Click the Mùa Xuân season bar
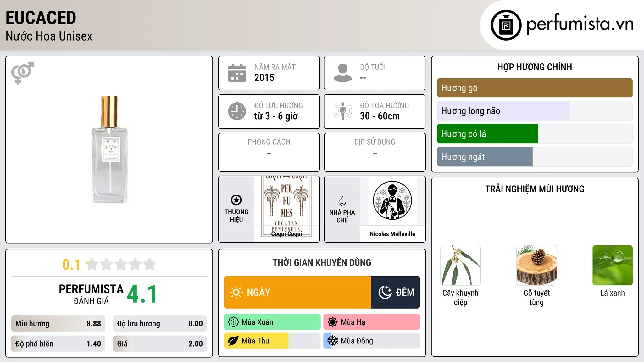 pyautogui.click(x=272, y=322)
